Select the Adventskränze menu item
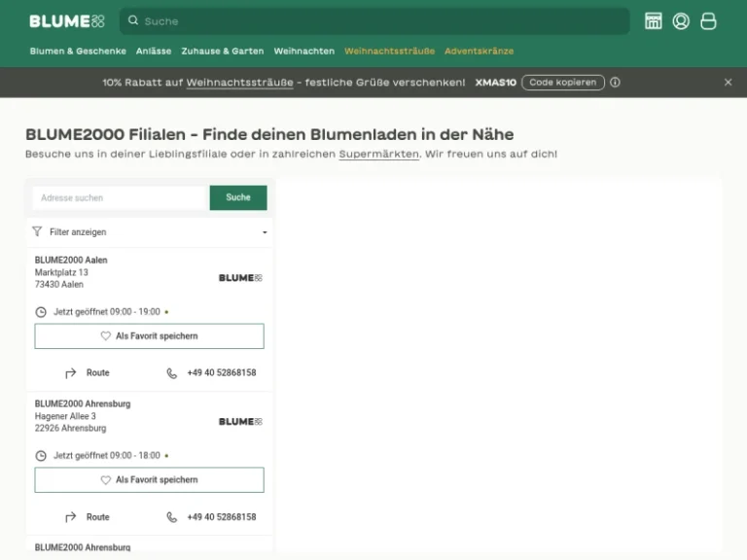The width and height of the screenshot is (747, 560). coord(479,51)
